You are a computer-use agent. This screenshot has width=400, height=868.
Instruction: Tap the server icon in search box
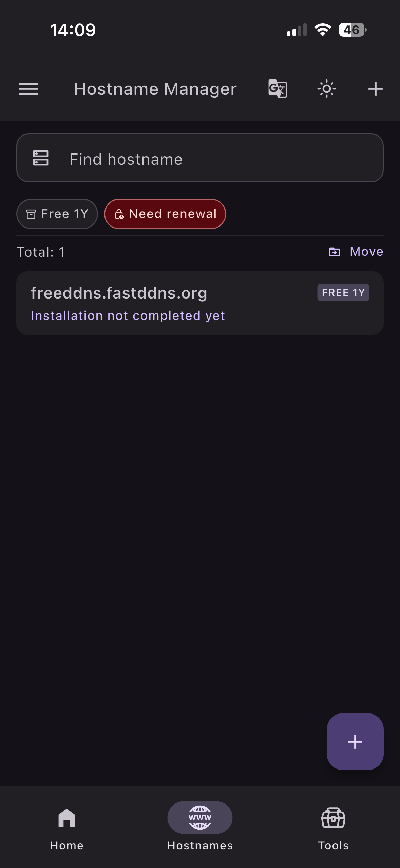pyautogui.click(x=41, y=158)
